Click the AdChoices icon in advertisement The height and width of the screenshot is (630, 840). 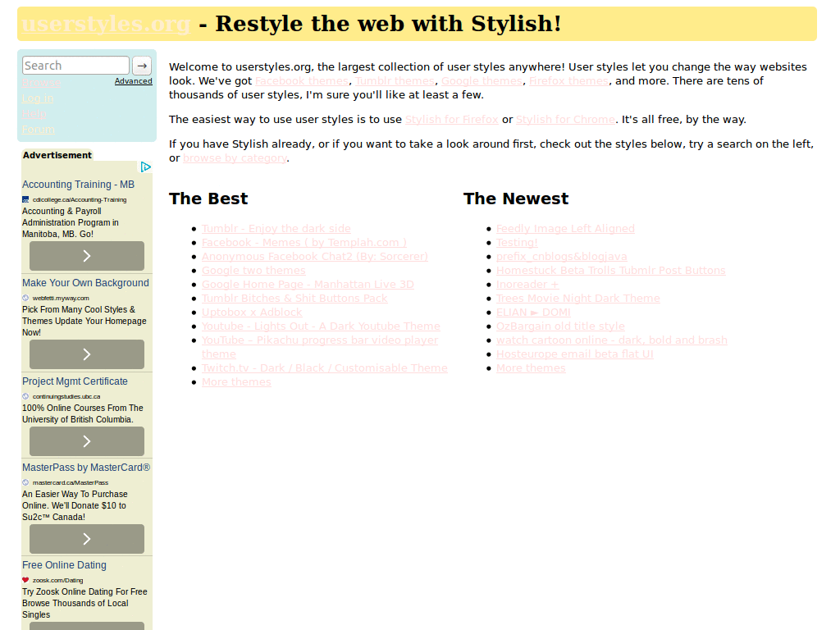[146, 167]
